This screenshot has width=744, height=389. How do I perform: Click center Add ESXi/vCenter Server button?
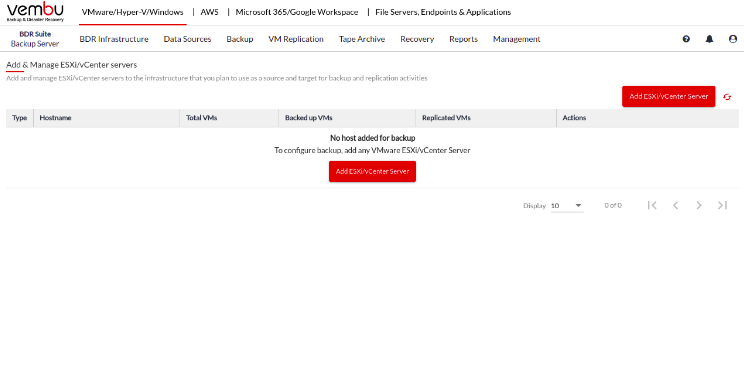tap(372, 171)
